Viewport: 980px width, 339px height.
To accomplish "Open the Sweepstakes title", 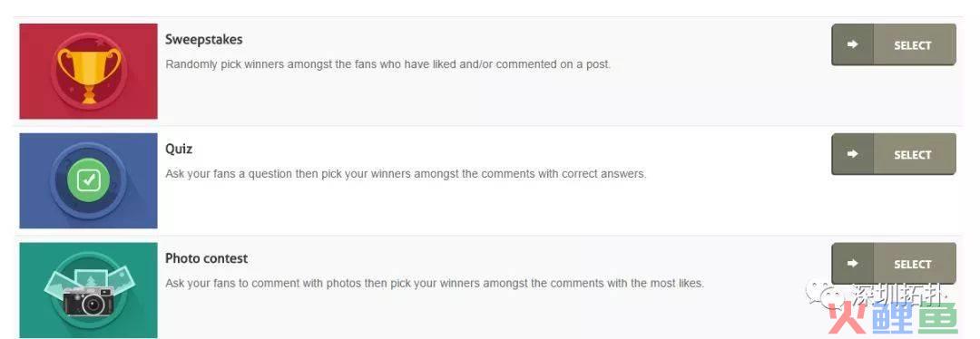I will tap(204, 39).
